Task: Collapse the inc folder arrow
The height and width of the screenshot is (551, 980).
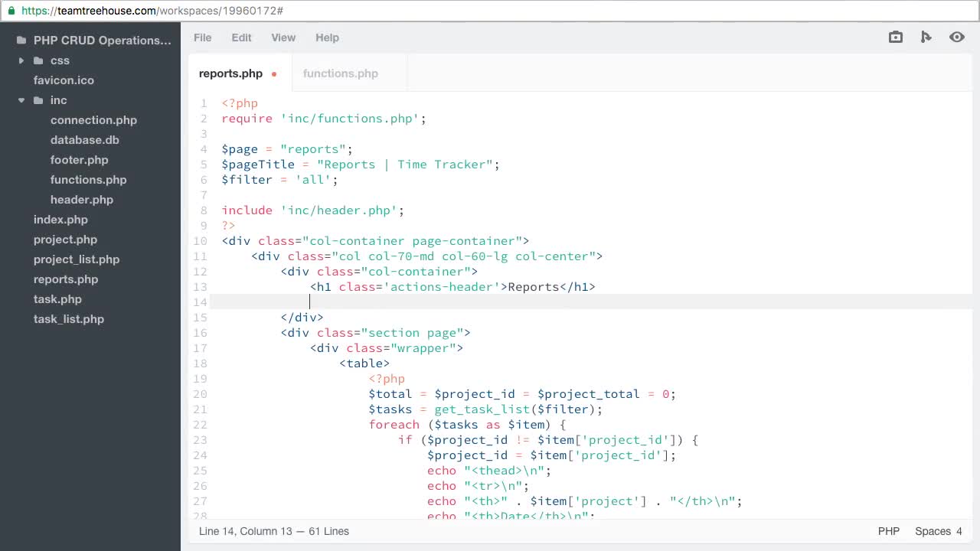Action: pyautogui.click(x=21, y=100)
